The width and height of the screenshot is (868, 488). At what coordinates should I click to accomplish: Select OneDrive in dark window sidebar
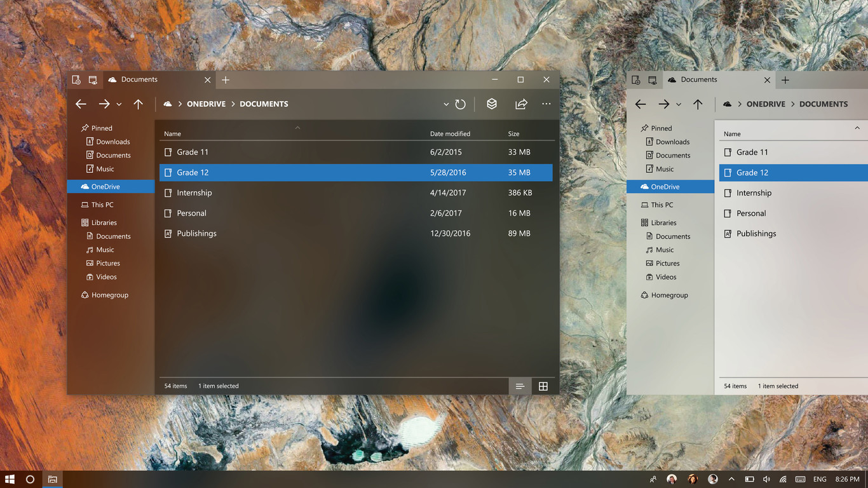[105, 187]
